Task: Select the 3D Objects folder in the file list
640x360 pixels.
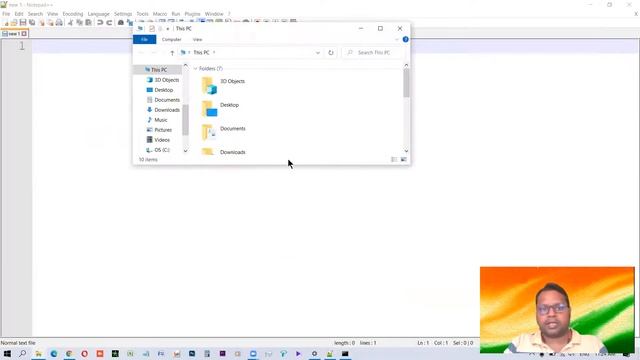Action: pyautogui.click(x=223, y=84)
